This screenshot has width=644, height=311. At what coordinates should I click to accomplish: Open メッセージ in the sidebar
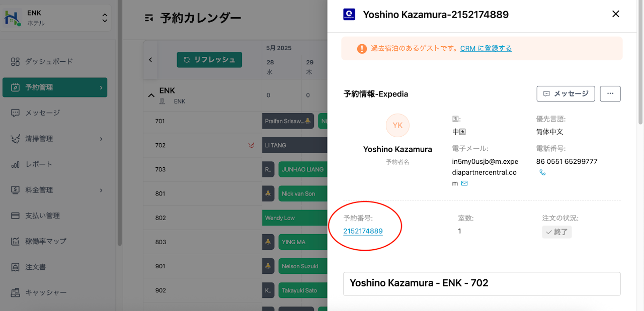click(x=42, y=113)
